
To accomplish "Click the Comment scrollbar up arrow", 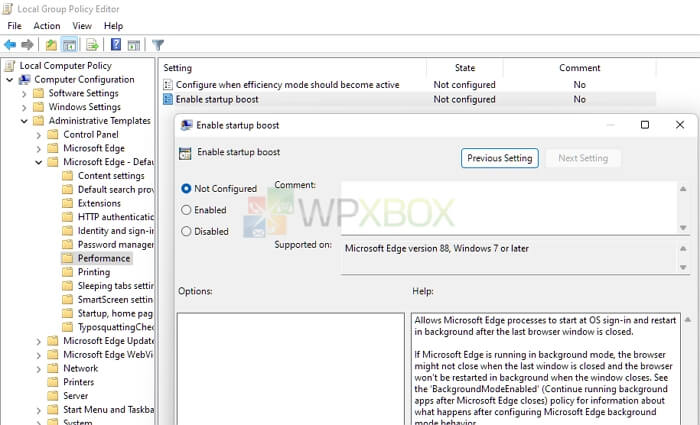I will (683, 189).
